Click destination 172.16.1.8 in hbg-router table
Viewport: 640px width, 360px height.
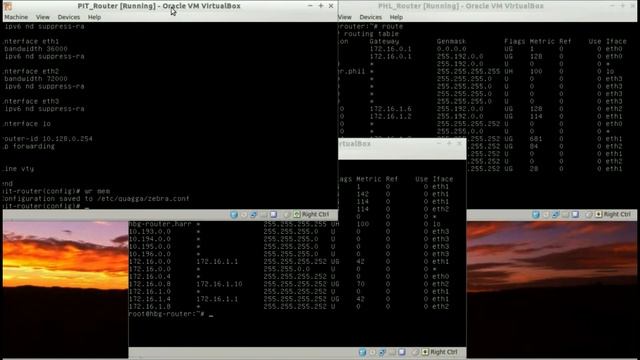(x=150, y=307)
